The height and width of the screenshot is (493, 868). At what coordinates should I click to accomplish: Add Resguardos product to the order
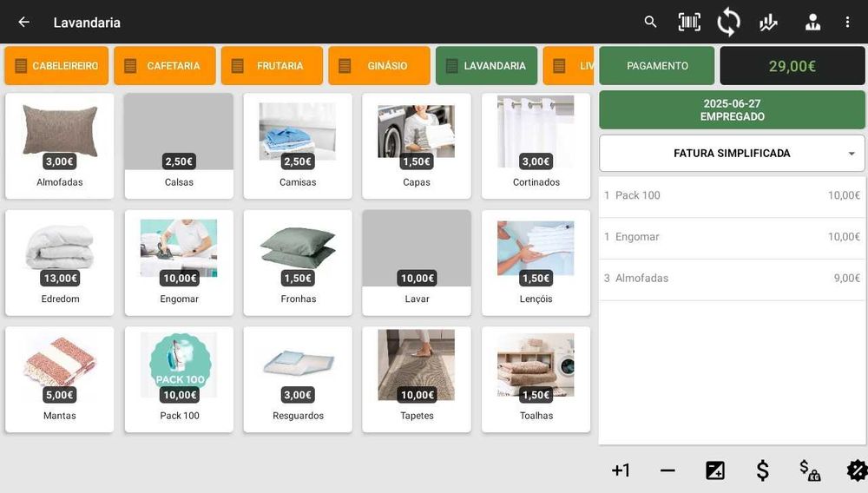pyautogui.click(x=298, y=379)
